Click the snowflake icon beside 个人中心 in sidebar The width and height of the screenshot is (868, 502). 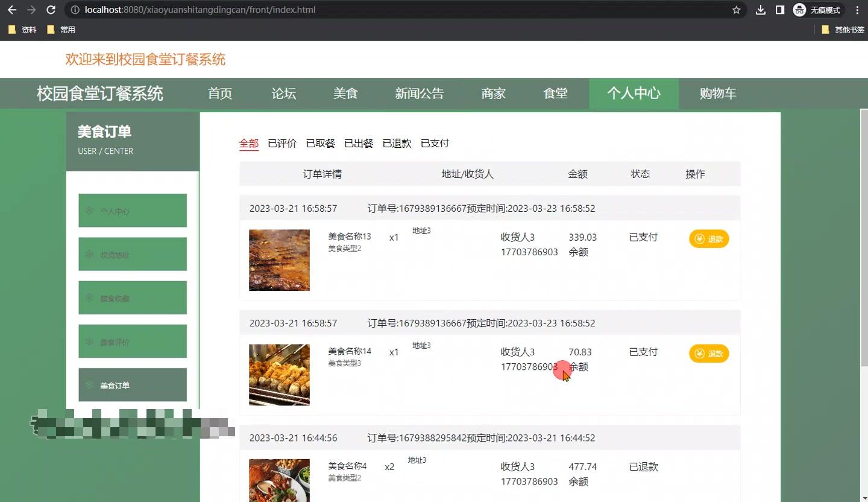coord(89,211)
